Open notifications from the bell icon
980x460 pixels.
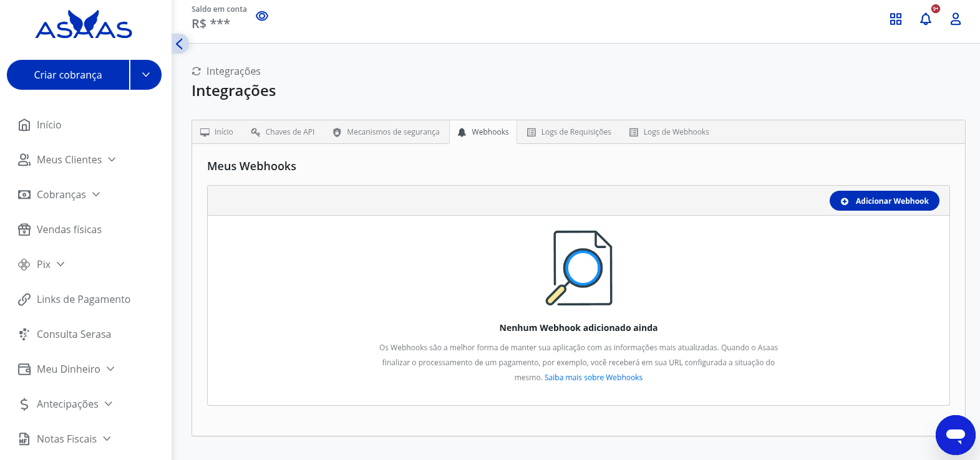point(926,19)
